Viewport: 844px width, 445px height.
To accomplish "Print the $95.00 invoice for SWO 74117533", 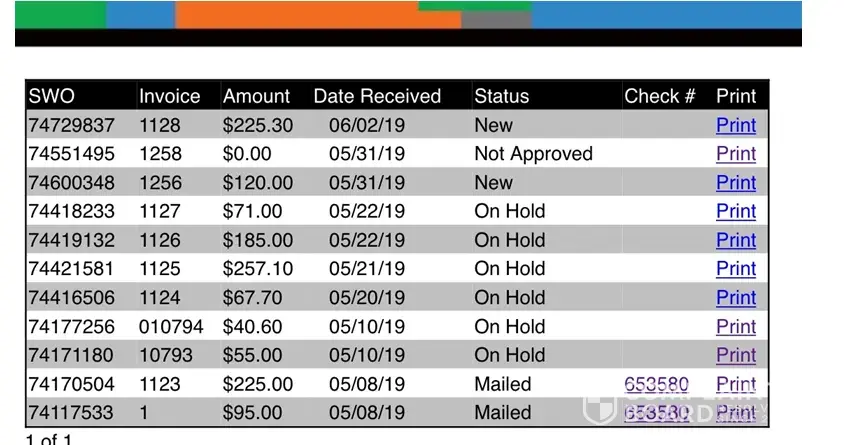I will click(736, 413).
